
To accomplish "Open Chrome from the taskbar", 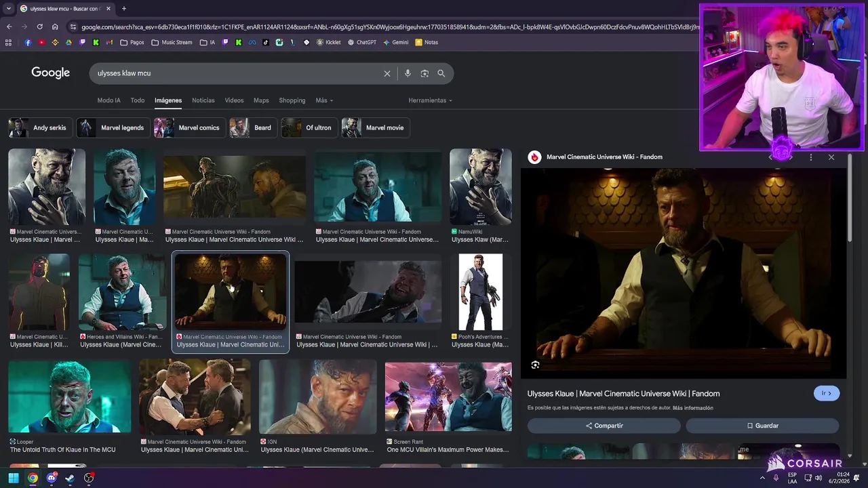I will pyautogui.click(x=33, y=478).
